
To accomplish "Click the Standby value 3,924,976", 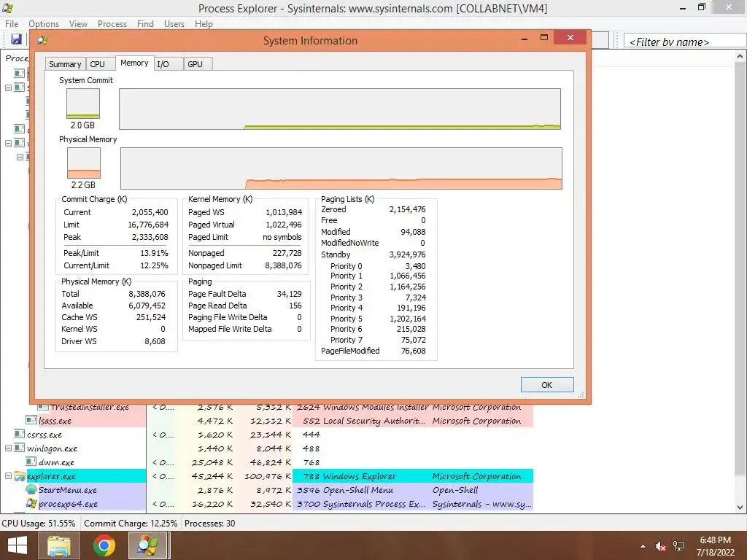I will tap(407, 254).
